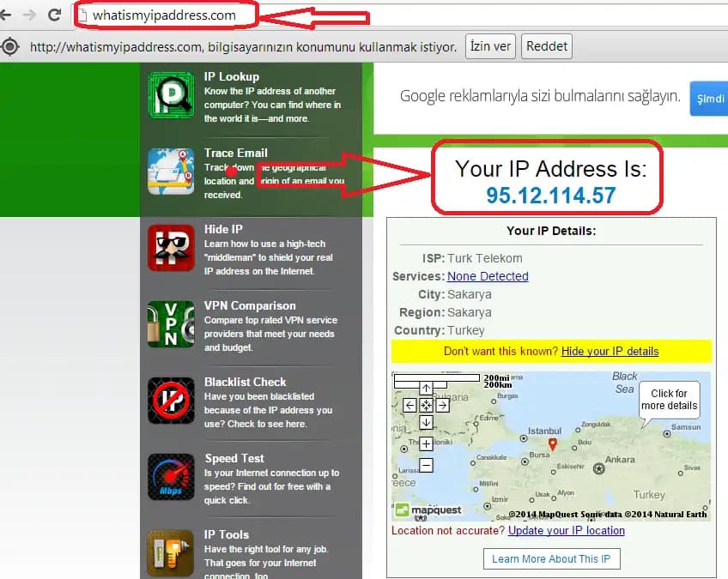The image size is (728, 579).
Task: Zoom out on the map with minus
Action: click(426, 466)
